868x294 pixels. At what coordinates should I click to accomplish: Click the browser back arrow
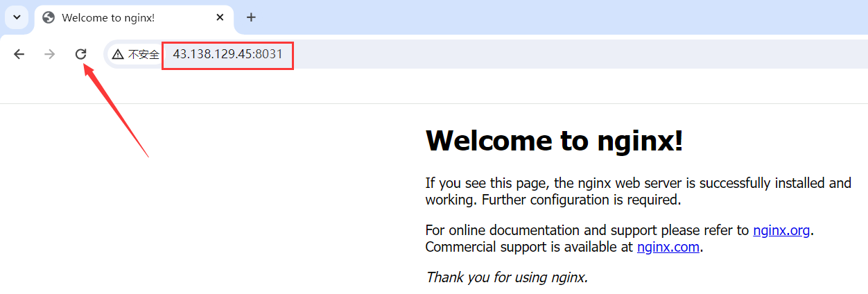[x=19, y=54]
